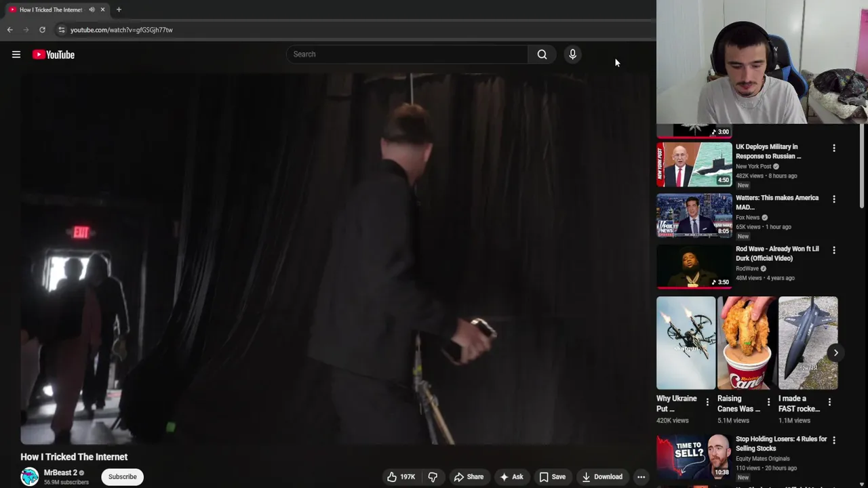
Task: Open 'Stop Holding Losers: 4 Rules' title
Action: pos(781,443)
